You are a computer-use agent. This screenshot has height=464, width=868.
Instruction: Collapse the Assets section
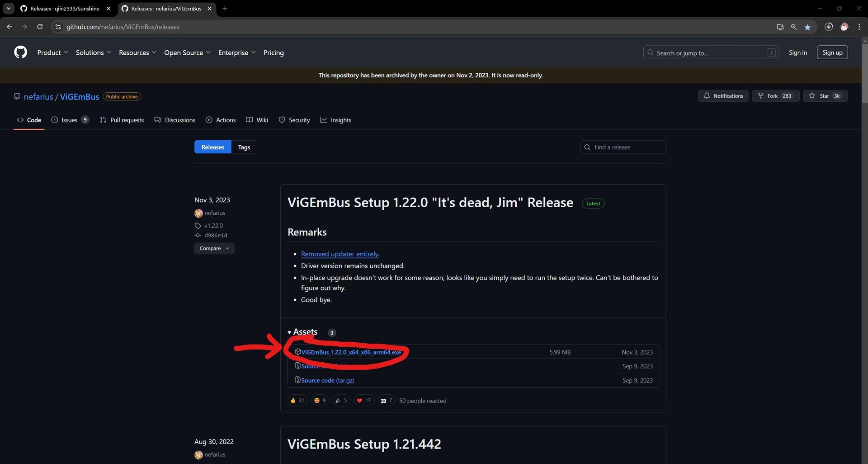(302, 332)
